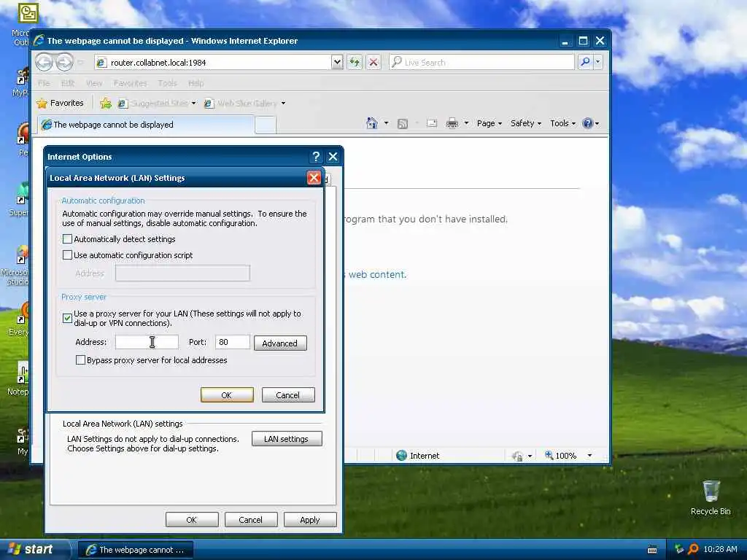747x560 pixels.
Task: Click the Stop loading red X icon
Action: (373, 62)
